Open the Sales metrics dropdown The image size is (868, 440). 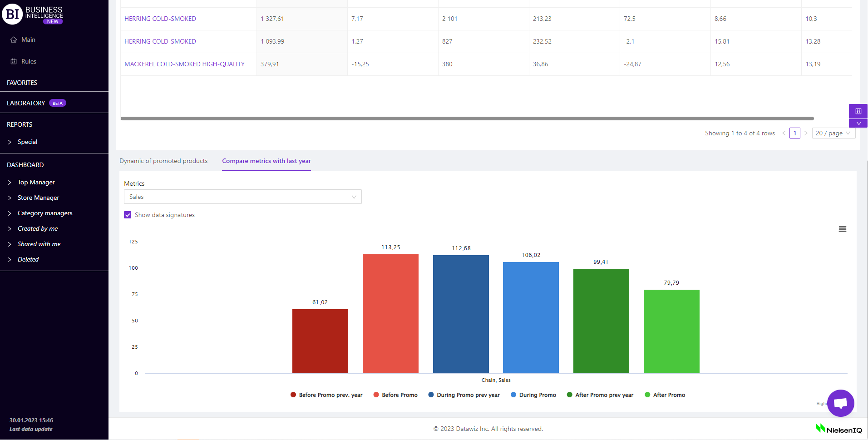pos(242,197)
